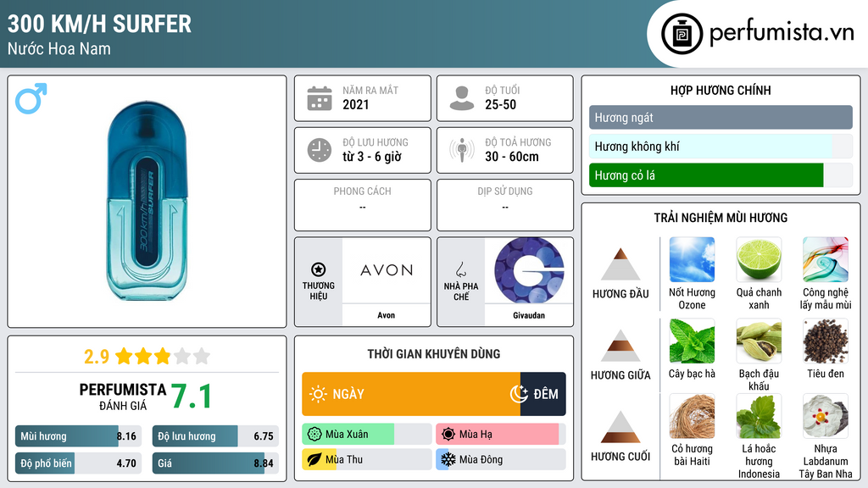Click the Độ phổ biến 4.70 rating bar

(79, 463)
